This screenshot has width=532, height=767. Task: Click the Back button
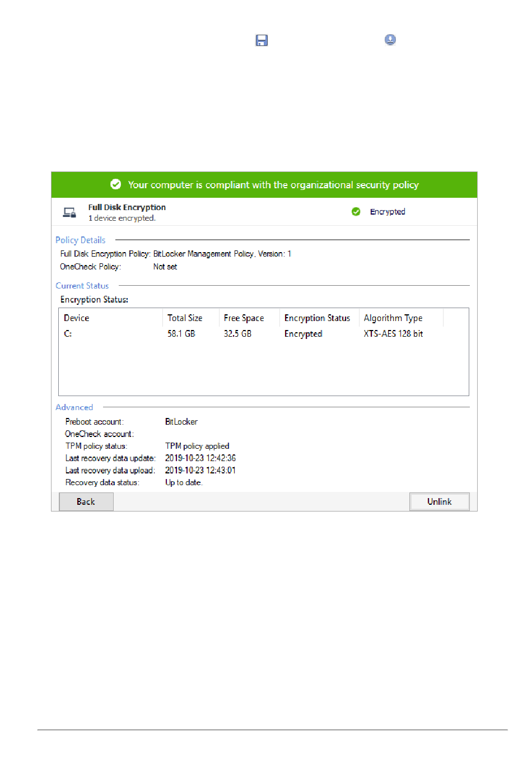pos(86,501)
